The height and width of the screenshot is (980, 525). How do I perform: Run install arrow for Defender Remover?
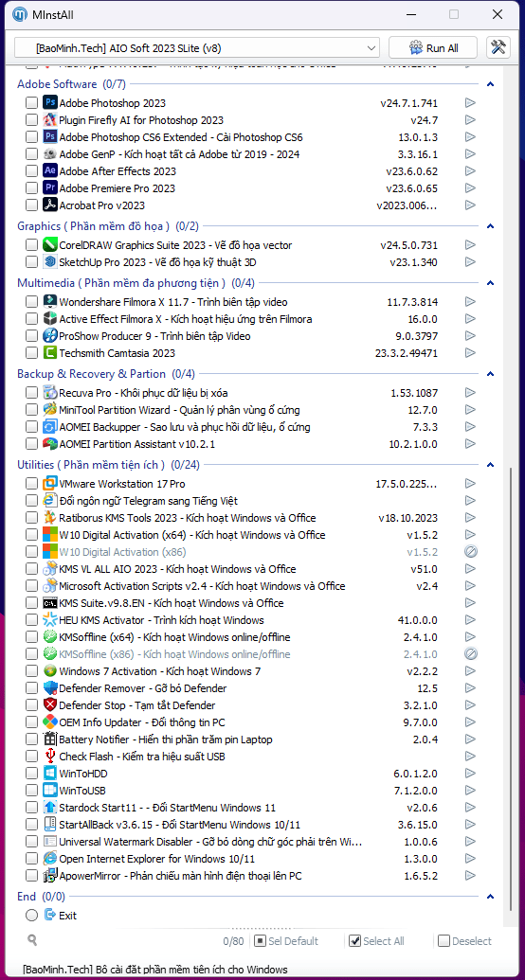tap(471, 688)
